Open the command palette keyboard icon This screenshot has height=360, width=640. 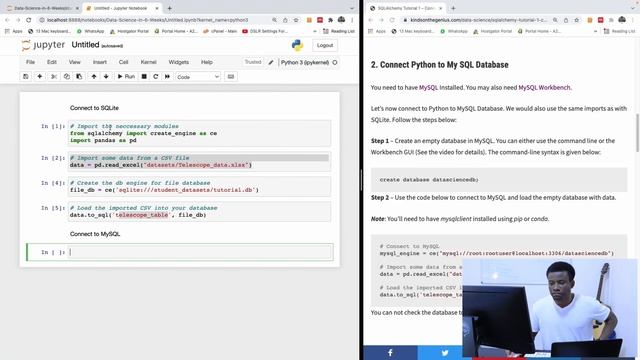[231, 77]
